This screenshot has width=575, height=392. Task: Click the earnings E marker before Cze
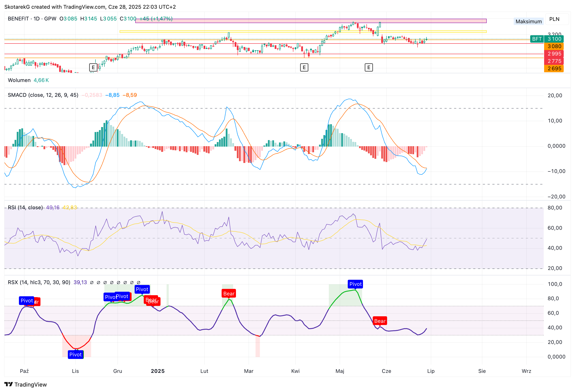(x=369, y=67)
